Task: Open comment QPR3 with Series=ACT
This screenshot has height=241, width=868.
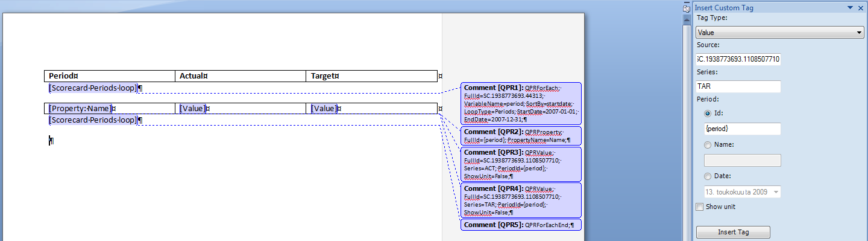Action: pyautogui.click(x=521, y=164)
